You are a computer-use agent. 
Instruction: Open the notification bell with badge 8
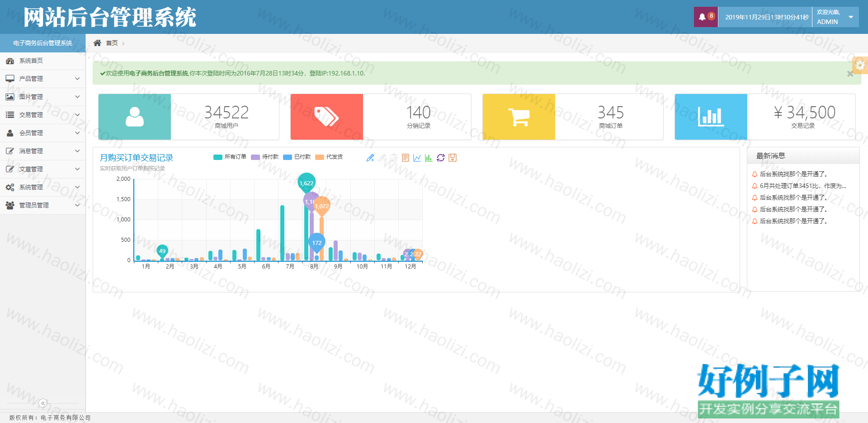(x=706, y=17)
